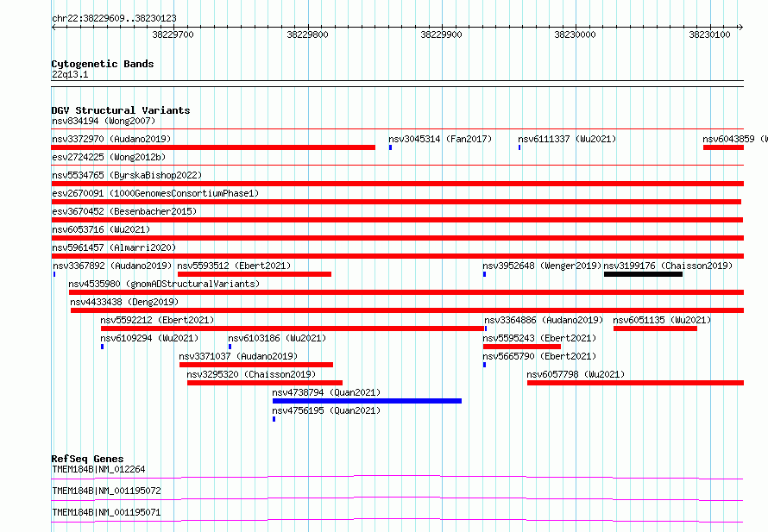
Task: Click the 38230000 ruler position label
Action: click(x=575, y=34)
